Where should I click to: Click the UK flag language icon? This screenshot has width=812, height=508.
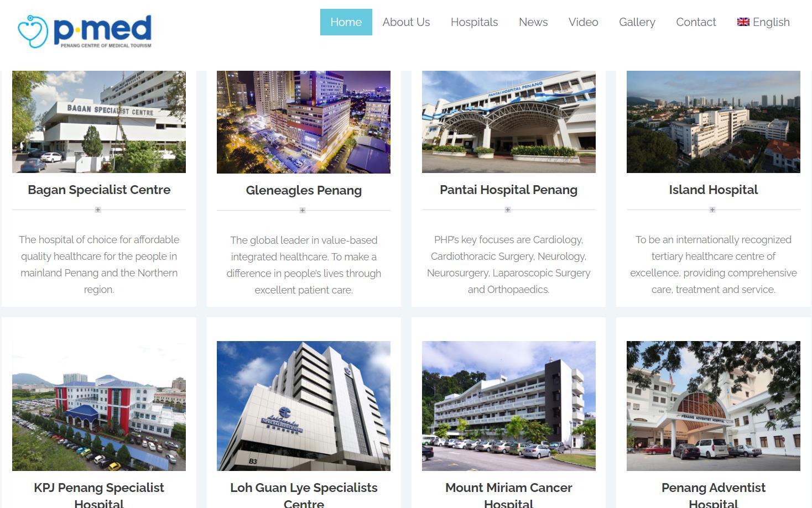tap(743, 22)
